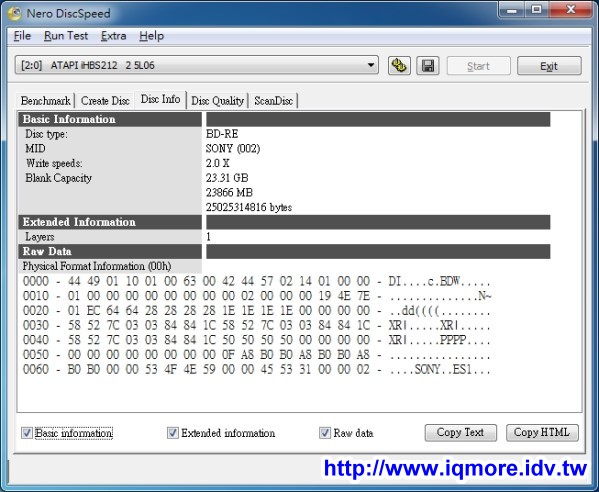Viewport: 599px width, 492px height.
Task: Open the File menu
Action: tap(22, 36)
